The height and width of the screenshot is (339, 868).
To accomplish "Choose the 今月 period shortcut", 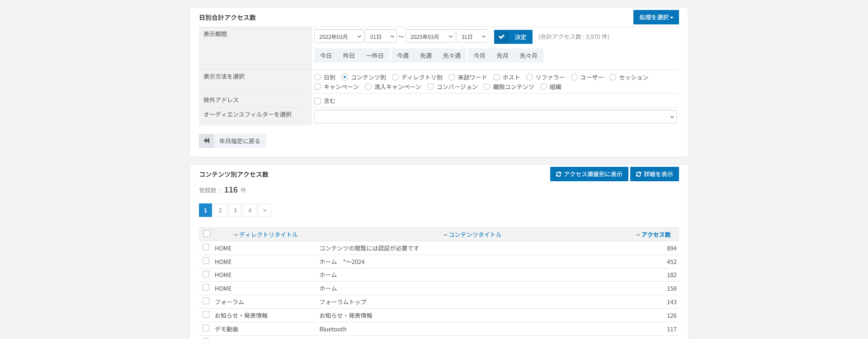I will [x=480, y=56].
